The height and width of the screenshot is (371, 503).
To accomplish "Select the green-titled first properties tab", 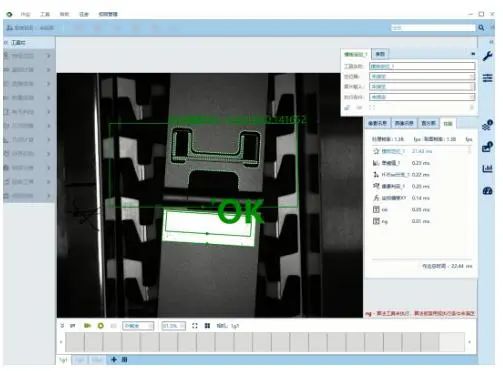I will click(x=355, y=54).
